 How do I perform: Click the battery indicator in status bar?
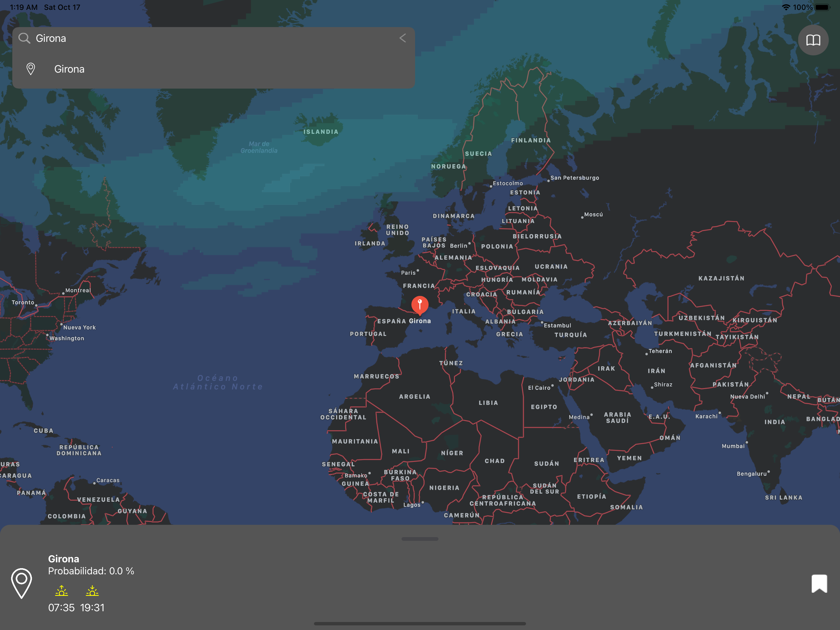[x=822, y=7]
